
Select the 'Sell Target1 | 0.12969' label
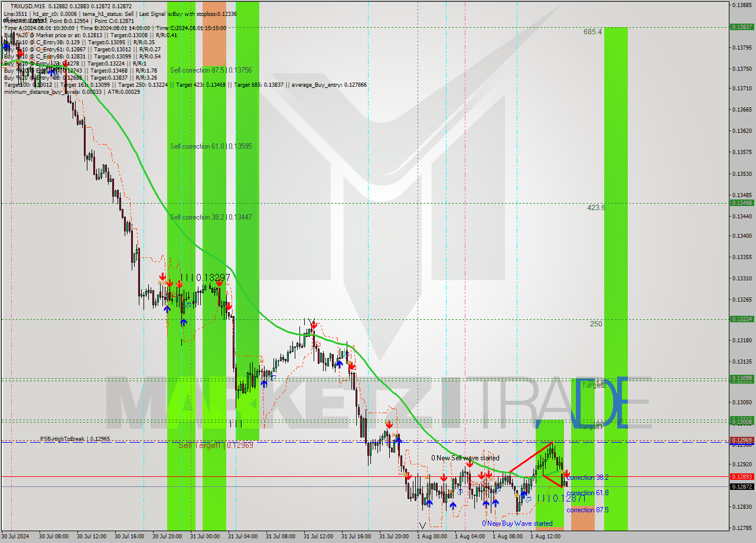click(216, 445)
